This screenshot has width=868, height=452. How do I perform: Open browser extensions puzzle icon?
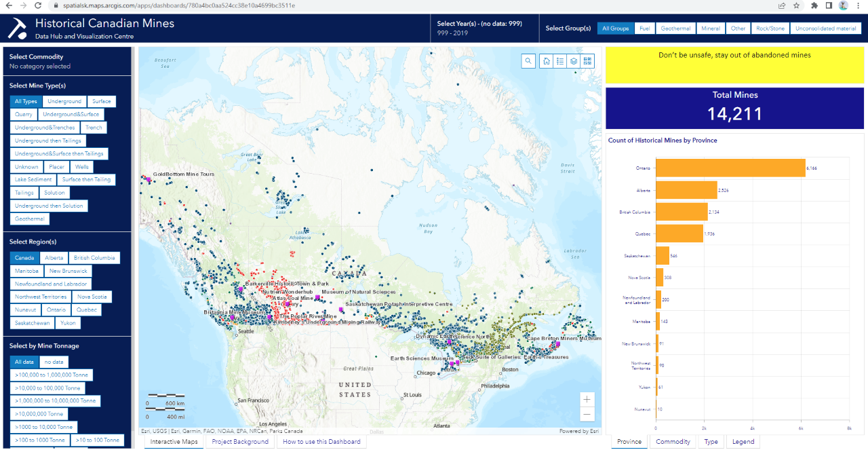(x=814, y=5)
